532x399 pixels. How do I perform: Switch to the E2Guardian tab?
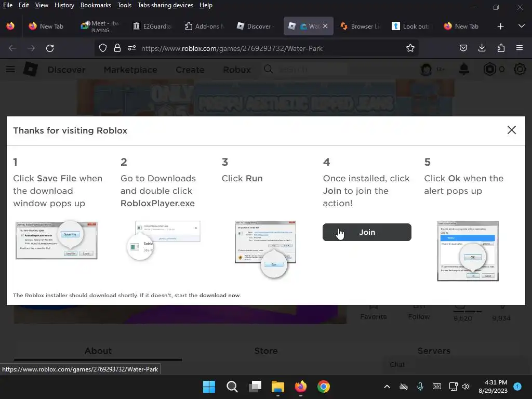coord(153,26)
